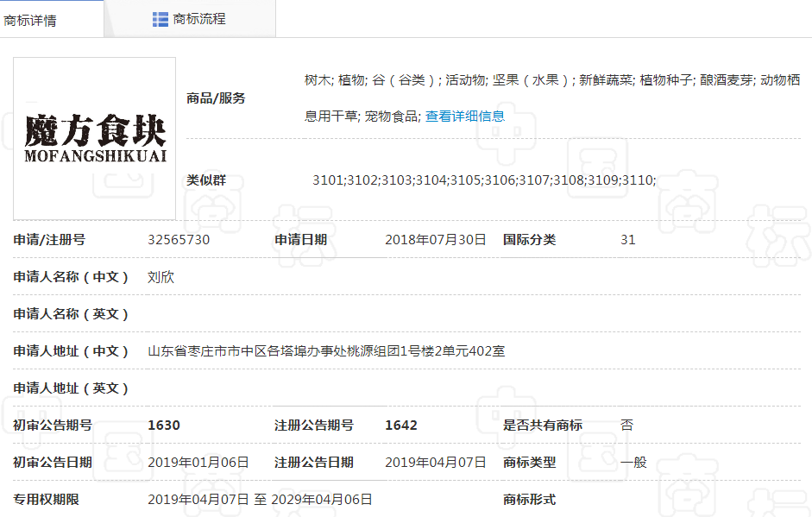Click the applicant name 刘欣

tap(161, 277)
